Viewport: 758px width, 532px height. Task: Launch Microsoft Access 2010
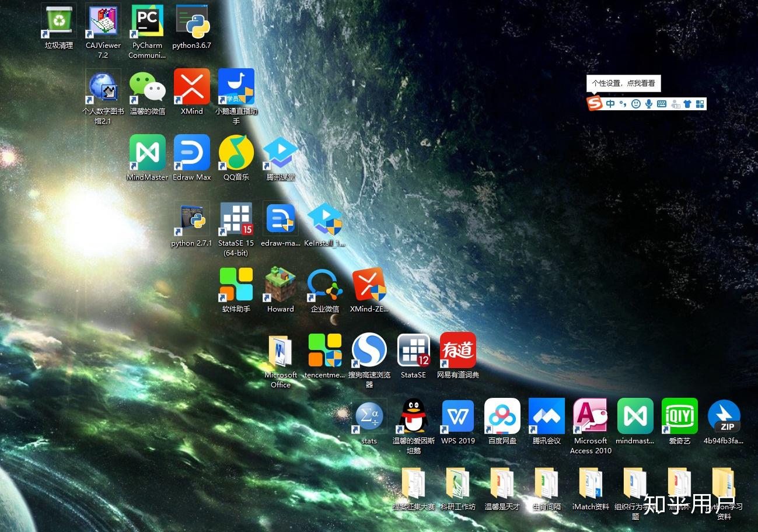(591, 416)
